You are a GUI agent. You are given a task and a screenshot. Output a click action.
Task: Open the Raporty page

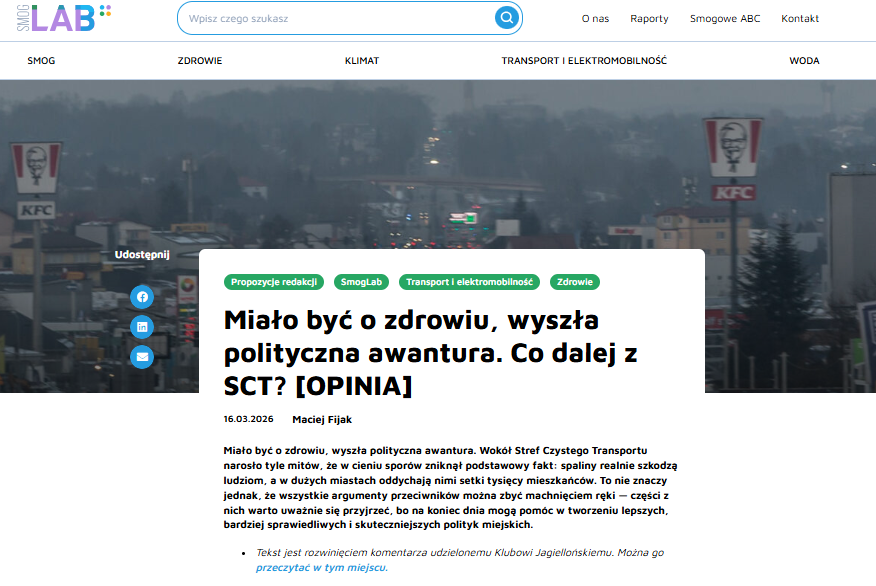coord(650,18)
